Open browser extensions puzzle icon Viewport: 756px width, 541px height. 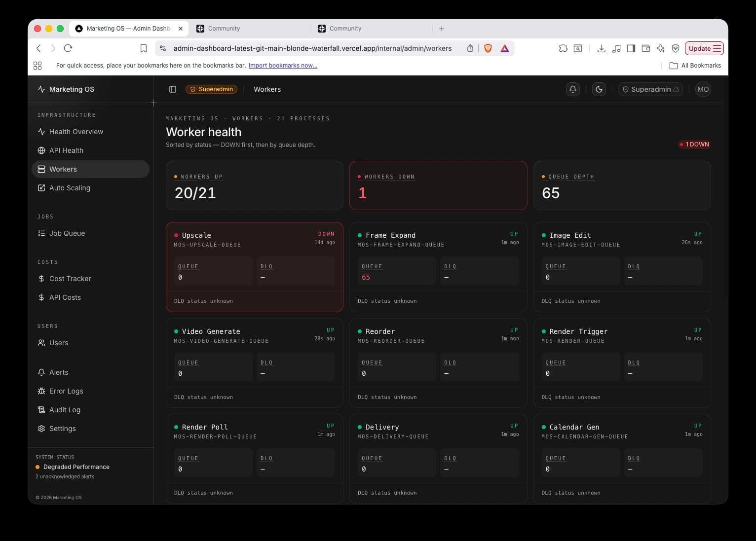[563, 48]
